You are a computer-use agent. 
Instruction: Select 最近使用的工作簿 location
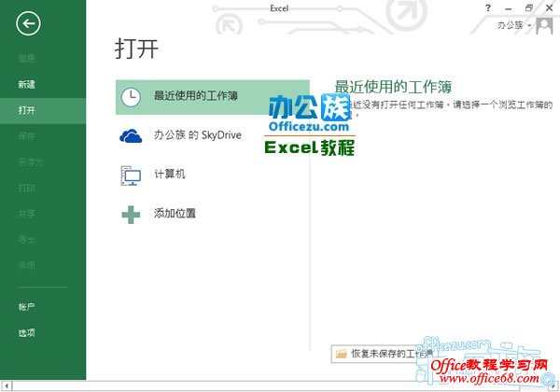click(x=213, y=97)
